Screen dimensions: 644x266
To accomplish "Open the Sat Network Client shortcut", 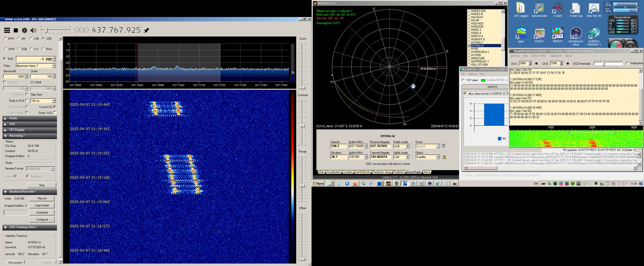I will [x=576, y=36].
